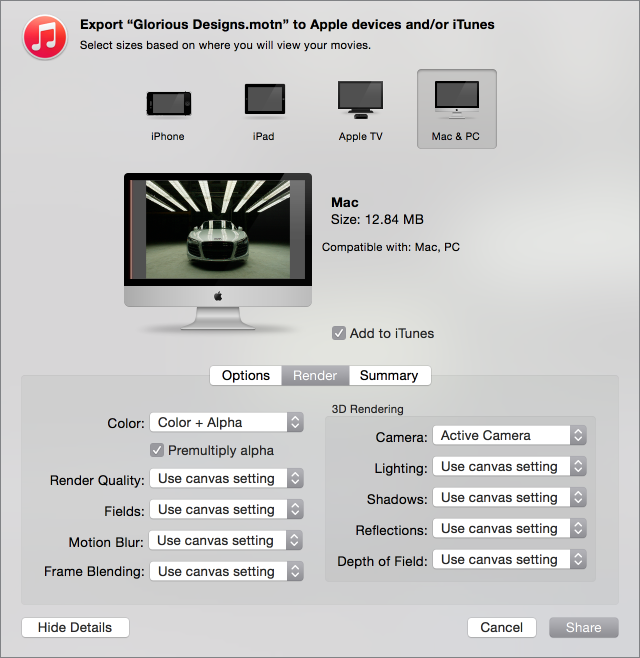Open the Depth of Field dropdown
The height and width of the screenshot is (658, 640).
509,559
